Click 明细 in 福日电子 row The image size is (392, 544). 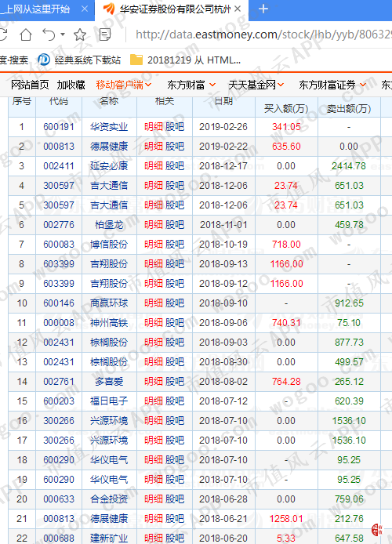click(x=154, y=401)
